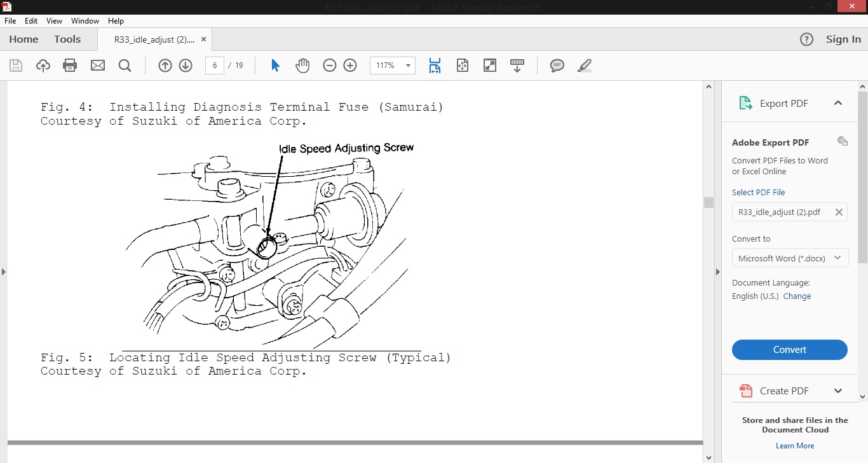This screenshot has width=868, height=463.
Task: Switch to the Tools tab
Action: [67, 39]
